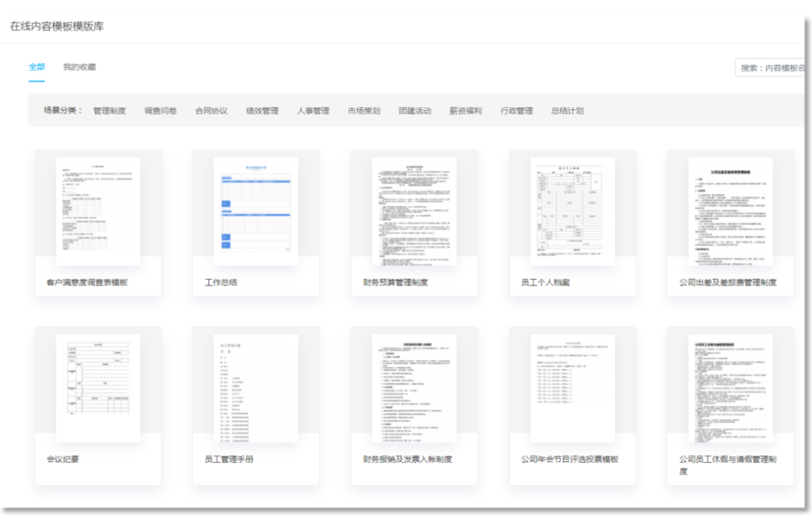This screenshot has width=812, height=519.
Task: Open the 公司员工休假与请假管理制度 thumbnail
Action: (x=730, y=388)
